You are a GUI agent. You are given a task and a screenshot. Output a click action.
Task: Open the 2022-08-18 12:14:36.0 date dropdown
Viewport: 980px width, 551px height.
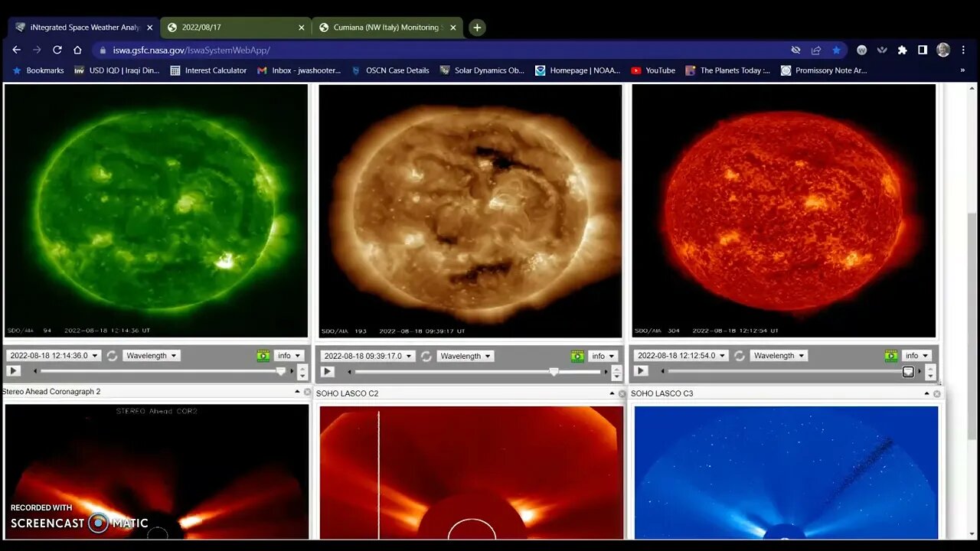point(54,356)
